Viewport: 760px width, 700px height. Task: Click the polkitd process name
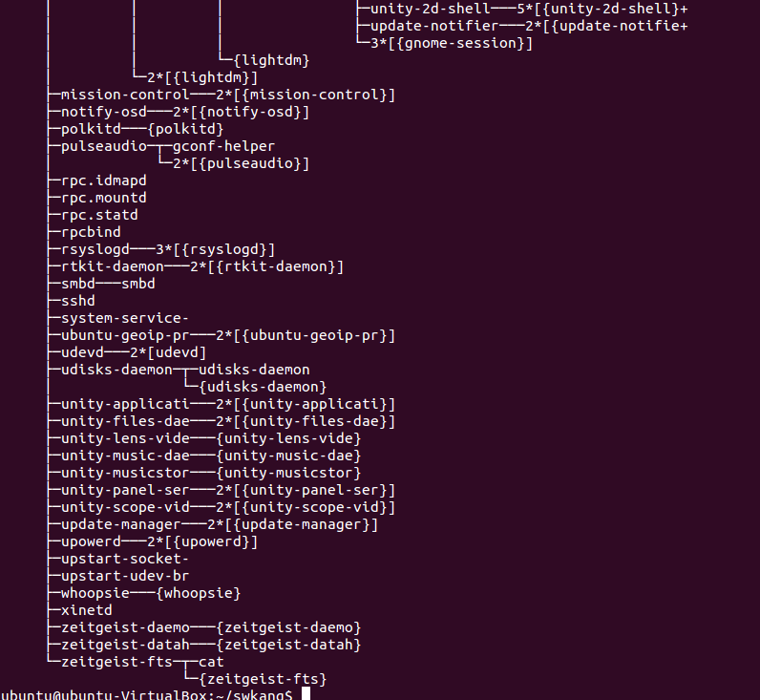coord(91,130)
